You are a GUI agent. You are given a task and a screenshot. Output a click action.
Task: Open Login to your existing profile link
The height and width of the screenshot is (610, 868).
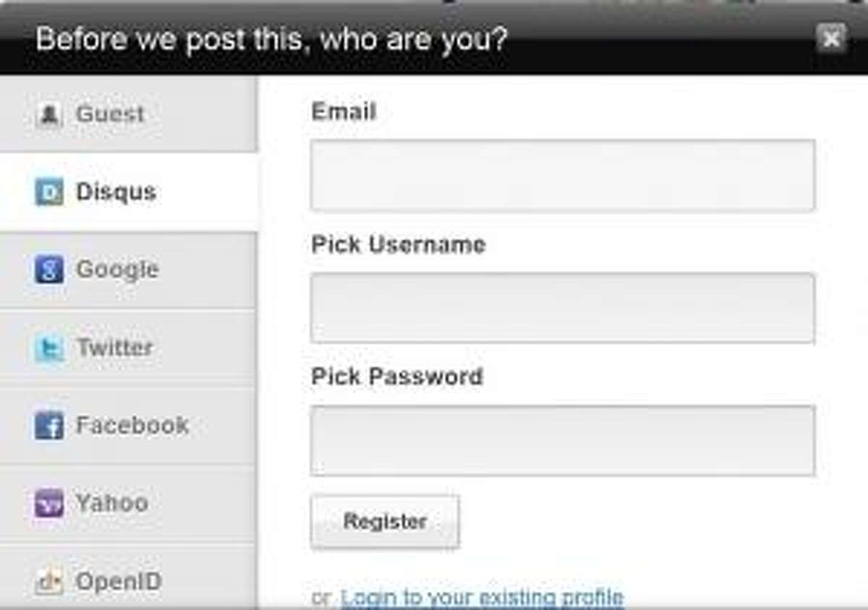coord(482,598)
